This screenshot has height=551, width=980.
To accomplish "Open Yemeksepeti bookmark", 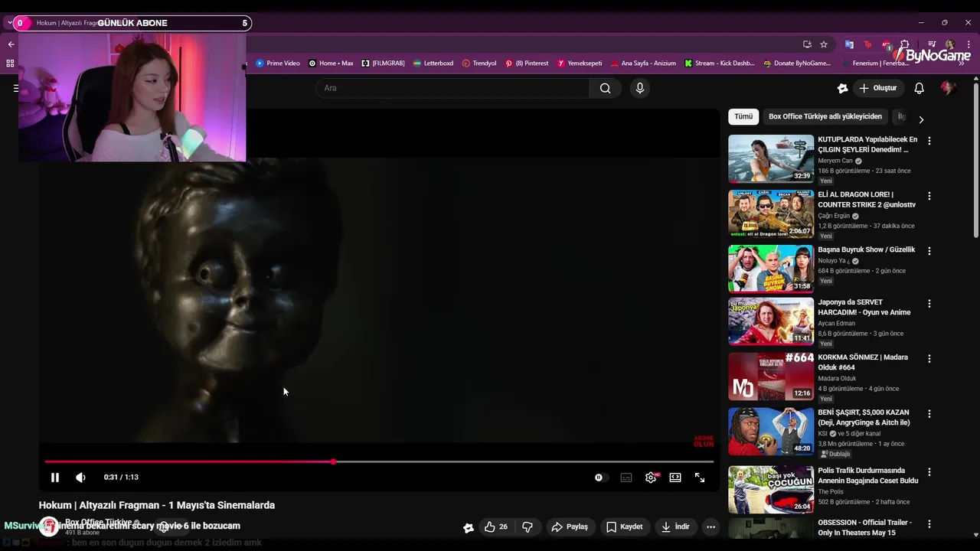I will pos(580,64).
